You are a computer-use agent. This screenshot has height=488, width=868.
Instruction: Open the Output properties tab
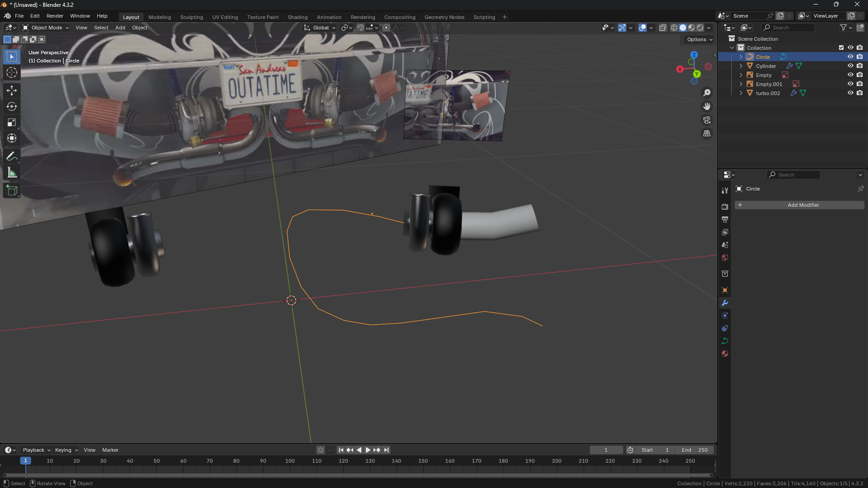tap(725, 220)
